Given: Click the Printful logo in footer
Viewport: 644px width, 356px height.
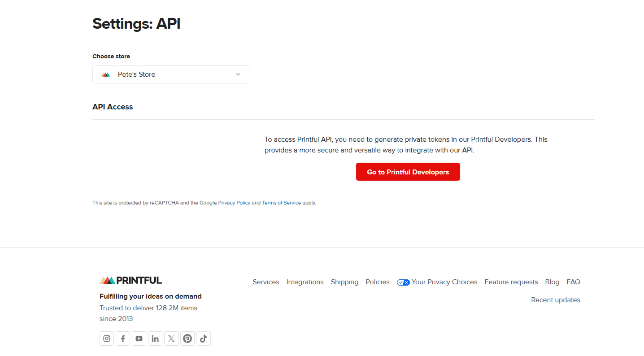Looking at the screenshot, I should pos(131,280).
